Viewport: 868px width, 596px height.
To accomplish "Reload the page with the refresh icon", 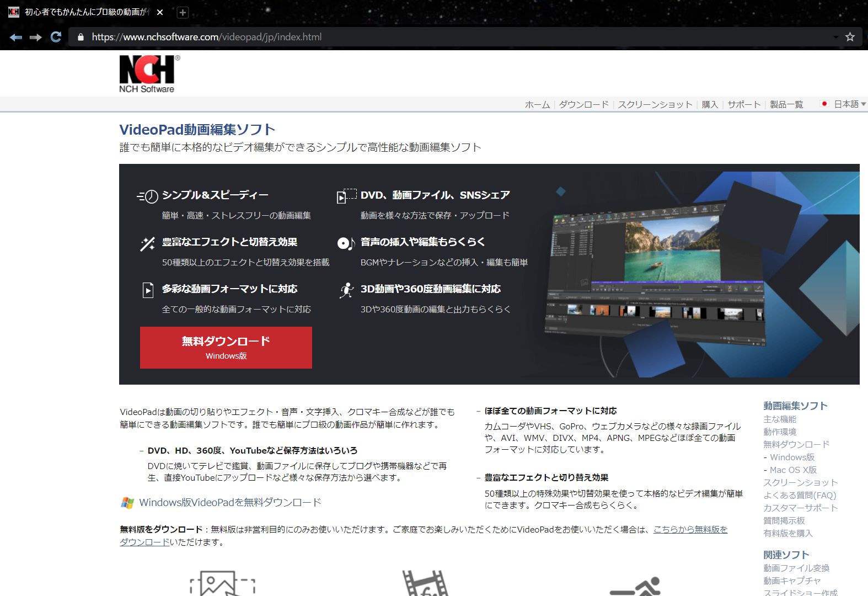I will [x=56, y=37].
